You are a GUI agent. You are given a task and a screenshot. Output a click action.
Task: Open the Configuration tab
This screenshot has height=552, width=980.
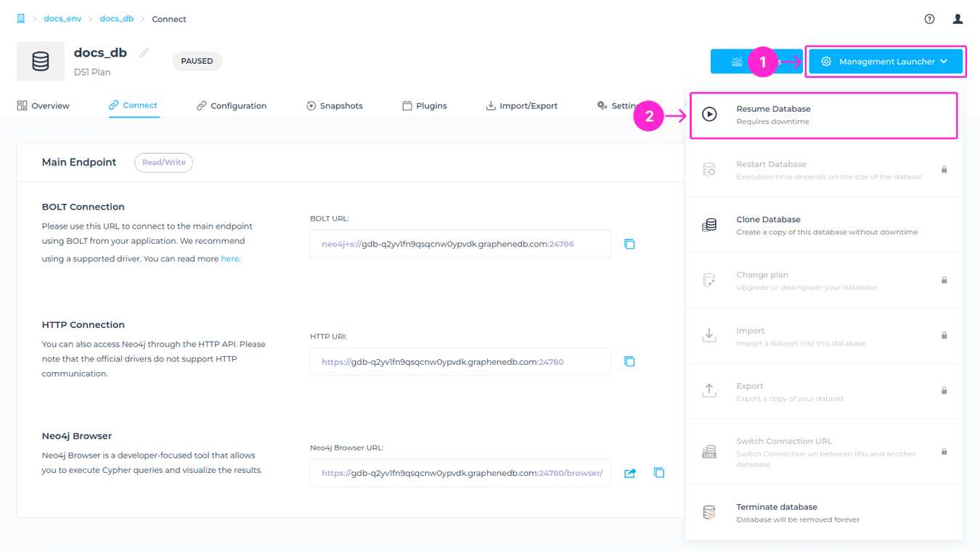[232, 106]
